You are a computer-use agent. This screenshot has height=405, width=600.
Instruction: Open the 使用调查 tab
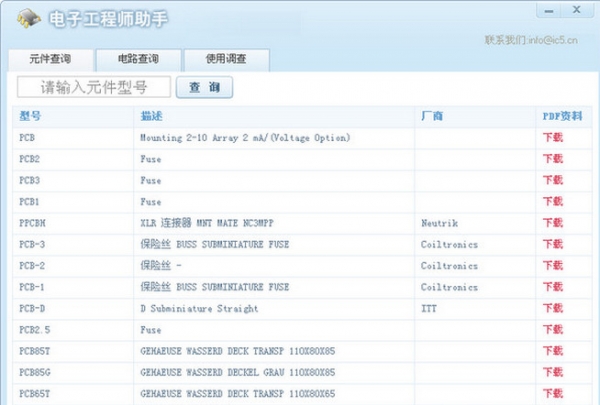226,59
